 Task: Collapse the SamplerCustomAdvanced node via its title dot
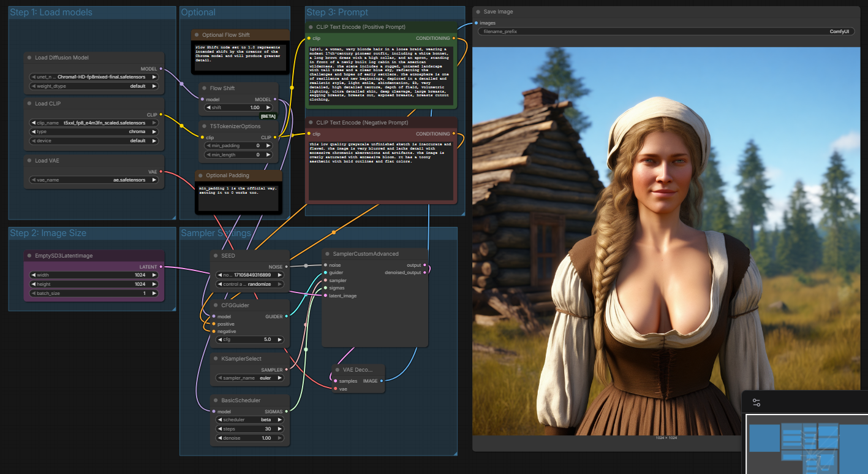pos(327,254)
